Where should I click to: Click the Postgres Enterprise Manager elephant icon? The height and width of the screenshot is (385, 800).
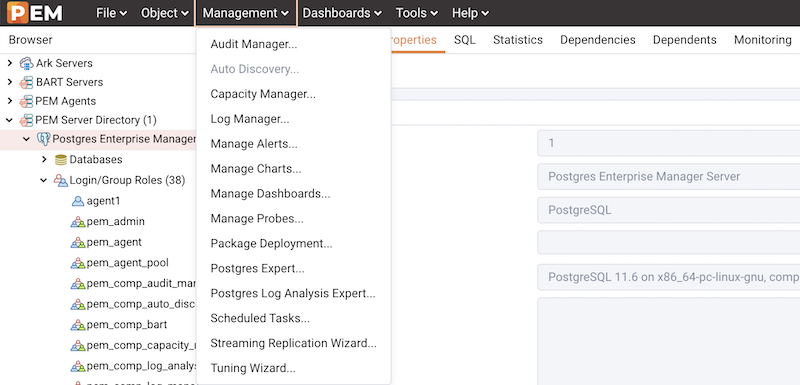coord(44,139)
